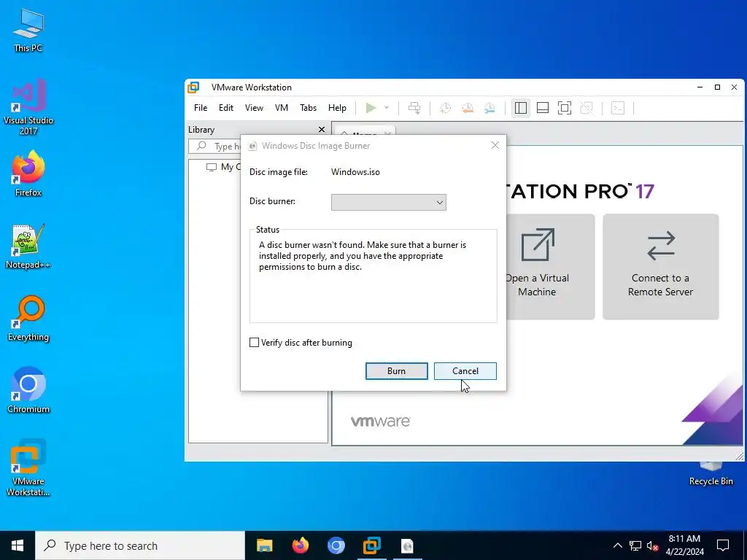Close the Library panel

322,130
